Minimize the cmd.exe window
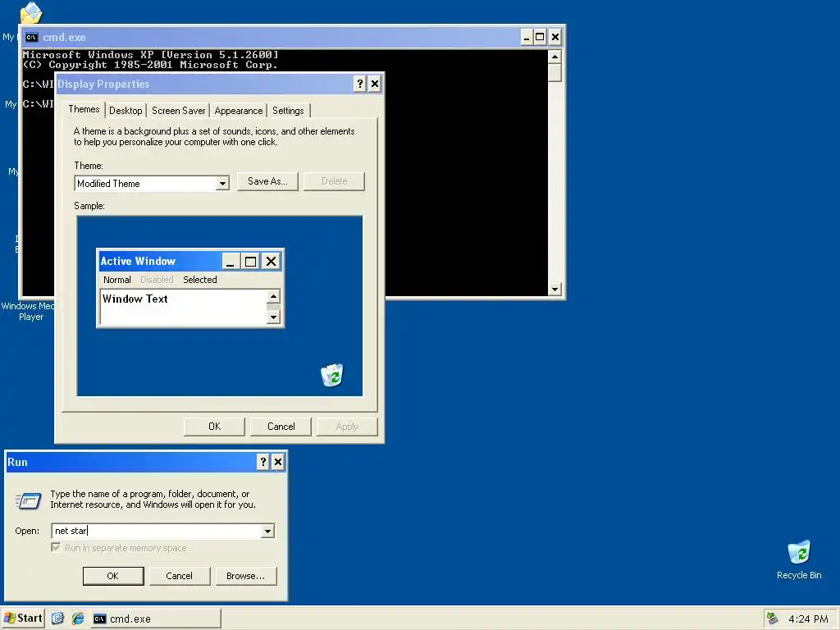The width and height of the screenshot is (840, 630). pos(527,37)
